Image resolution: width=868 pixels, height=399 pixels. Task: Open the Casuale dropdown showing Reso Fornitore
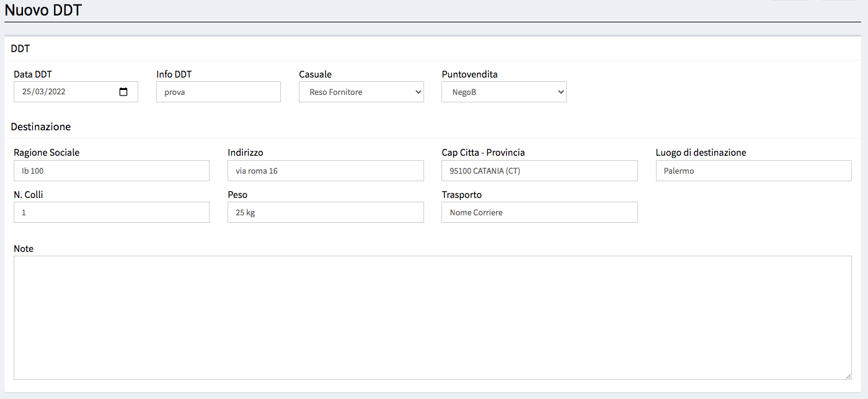pos(361,92)
